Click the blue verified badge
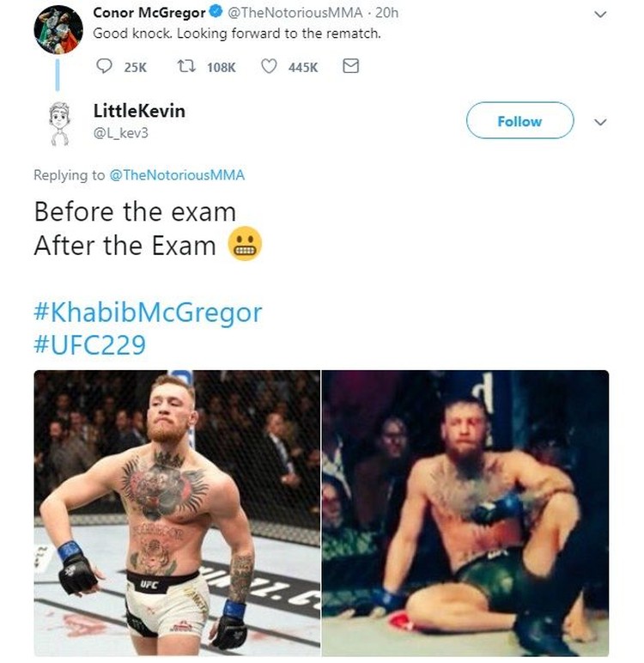The height and width of the screenshot is (663, 644). coord(216,12)
